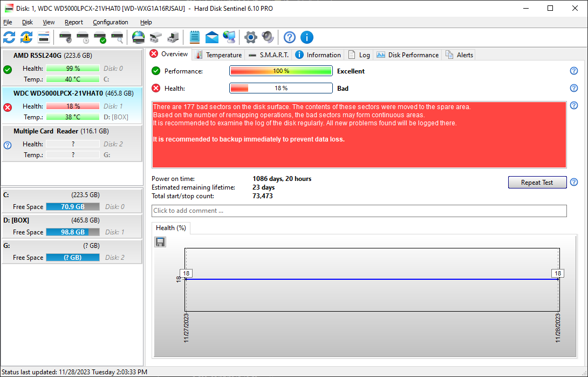Image resolution: width=588 pixels, height=377 pixels.
Task: Click the '73,473' start/stop count value
Action: [263, 196]
